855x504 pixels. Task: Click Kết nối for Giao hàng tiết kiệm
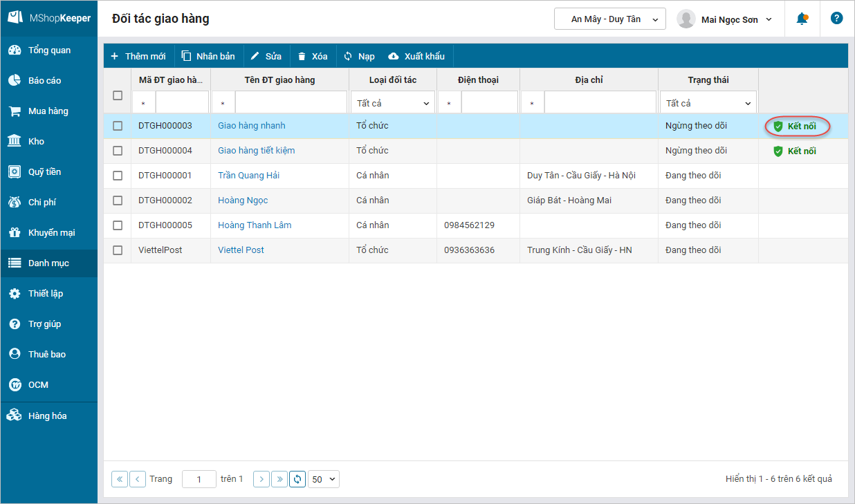tap(795, 151)
